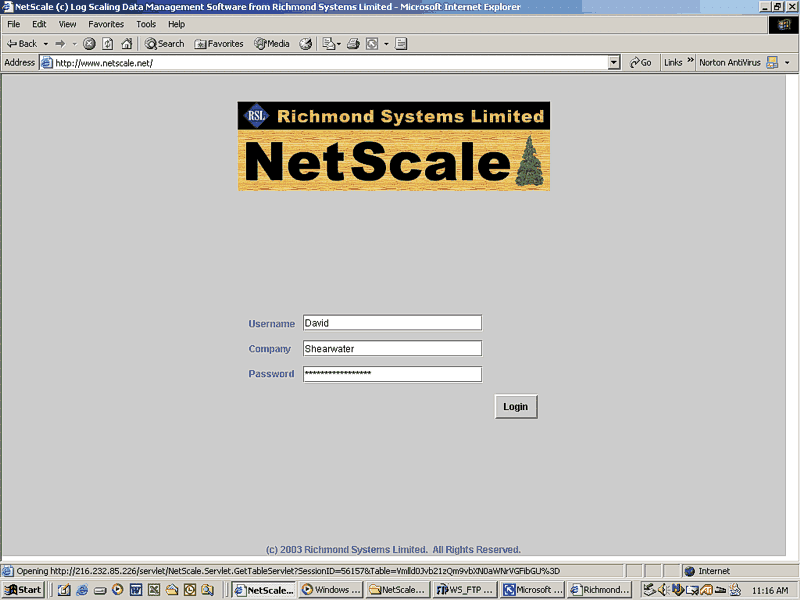Screen dimensions: 800x600
Task: Open the History panel icon
Action: point(303,43)
